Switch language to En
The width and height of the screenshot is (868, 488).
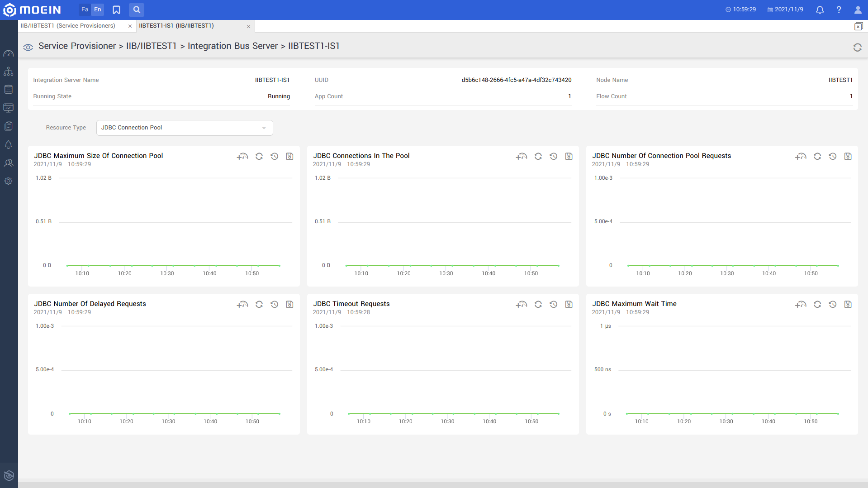tap(97, 10)
